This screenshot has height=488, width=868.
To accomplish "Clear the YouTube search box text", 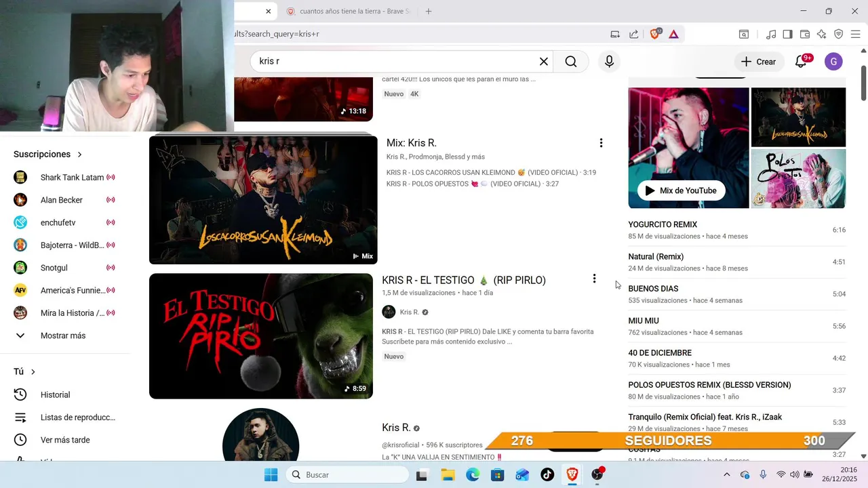I will point(543,62).
